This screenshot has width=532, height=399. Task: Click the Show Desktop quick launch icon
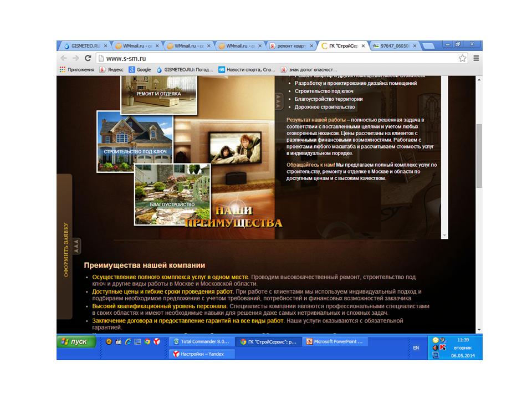pyautogui.click(x=137, y=342)
